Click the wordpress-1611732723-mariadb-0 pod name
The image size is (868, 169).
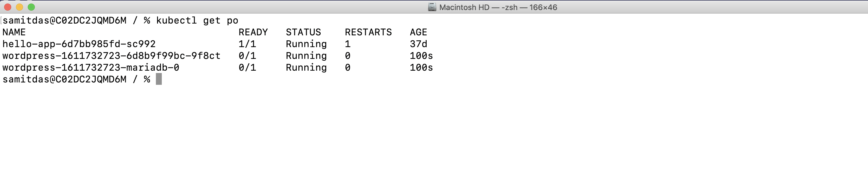91,67
